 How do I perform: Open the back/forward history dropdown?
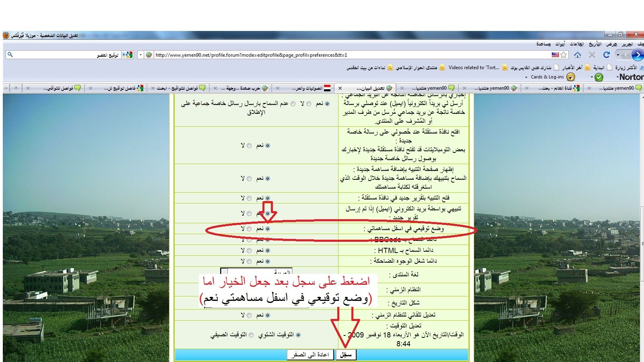coord(618,55)
